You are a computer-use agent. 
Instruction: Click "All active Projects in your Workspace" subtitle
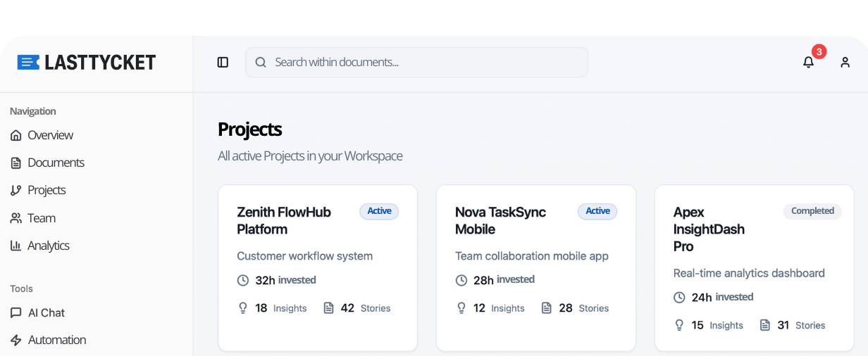coord(310,156)
